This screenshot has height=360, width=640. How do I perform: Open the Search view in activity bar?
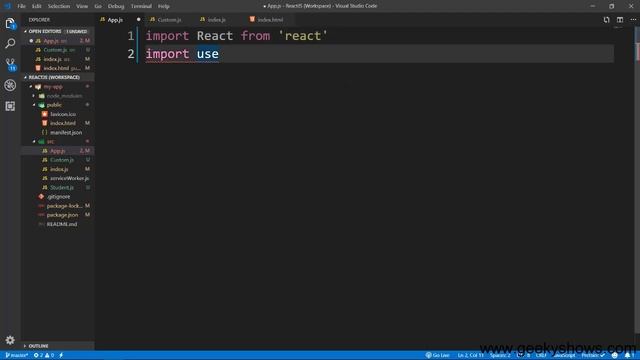coord(10,43)
